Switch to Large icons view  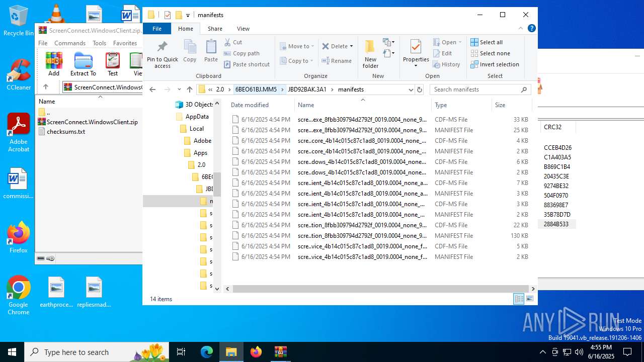(x=529, y=299)
